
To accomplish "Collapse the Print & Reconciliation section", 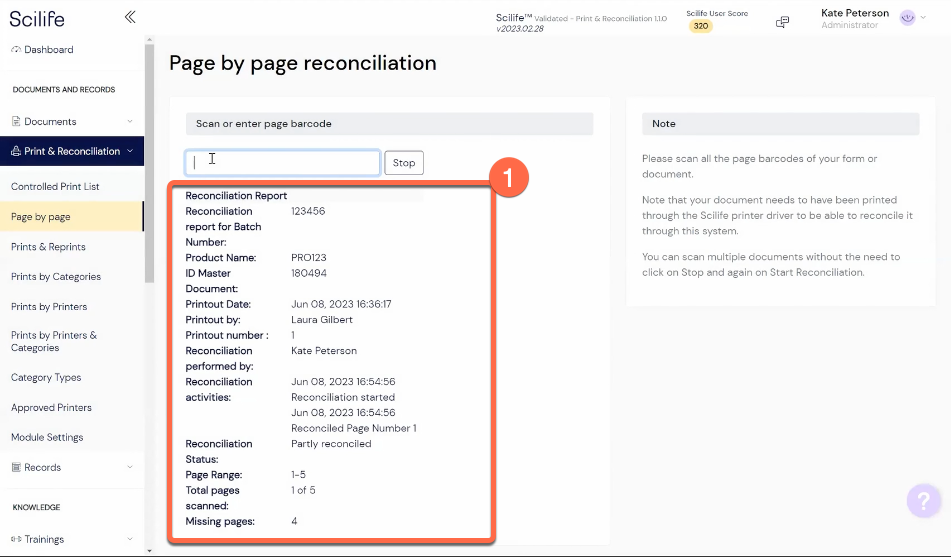I will [130, 152].
